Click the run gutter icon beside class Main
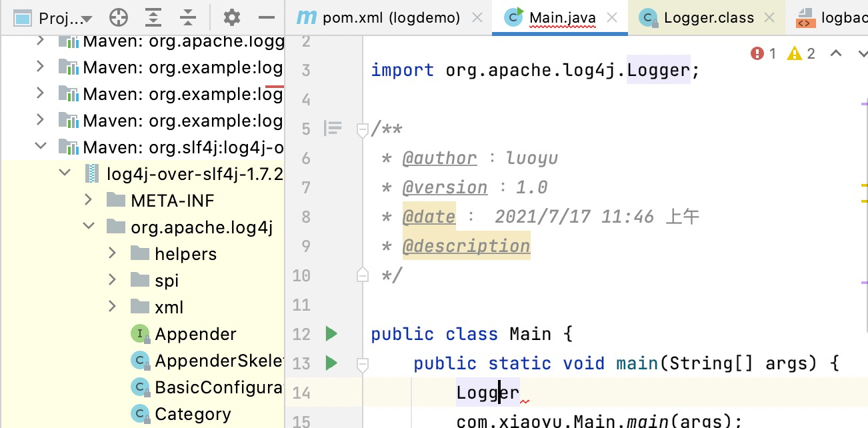This screenshot has width=868, height=428. coord(331,333)
